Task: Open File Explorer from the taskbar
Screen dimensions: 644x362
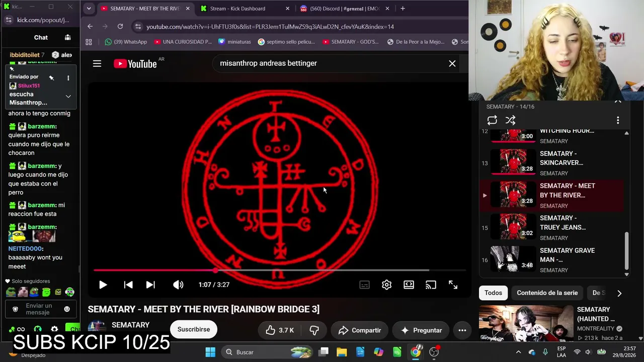Action: point(342,352)
